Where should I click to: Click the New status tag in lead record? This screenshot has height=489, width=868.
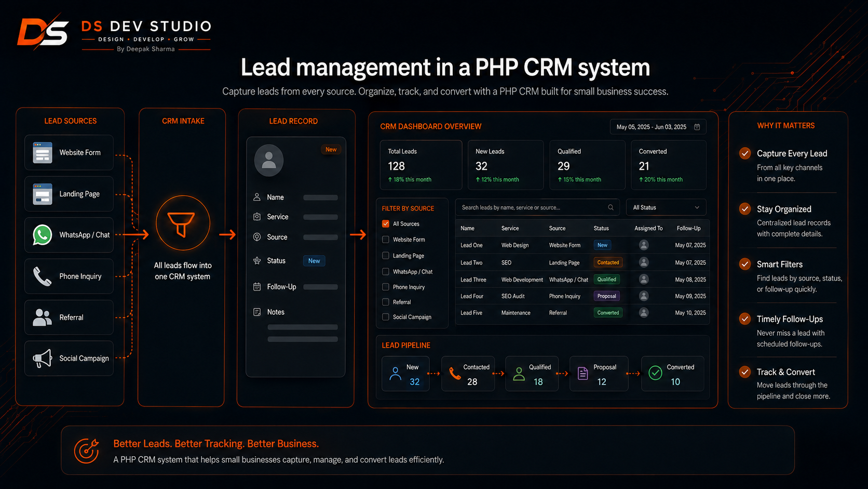pos(314,261)
